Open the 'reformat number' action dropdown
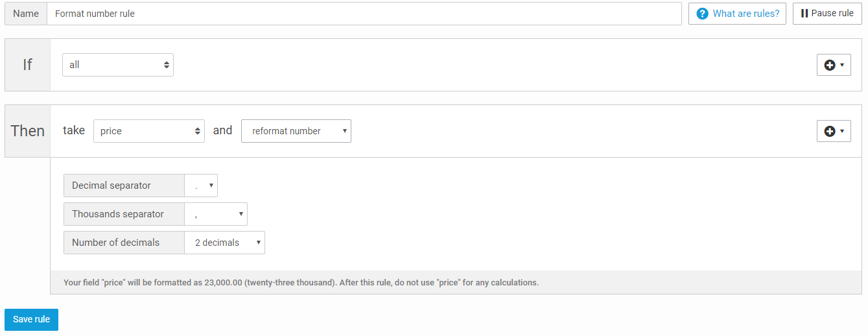The width and height of the screenshot is (868, 336). coord(296,131)
